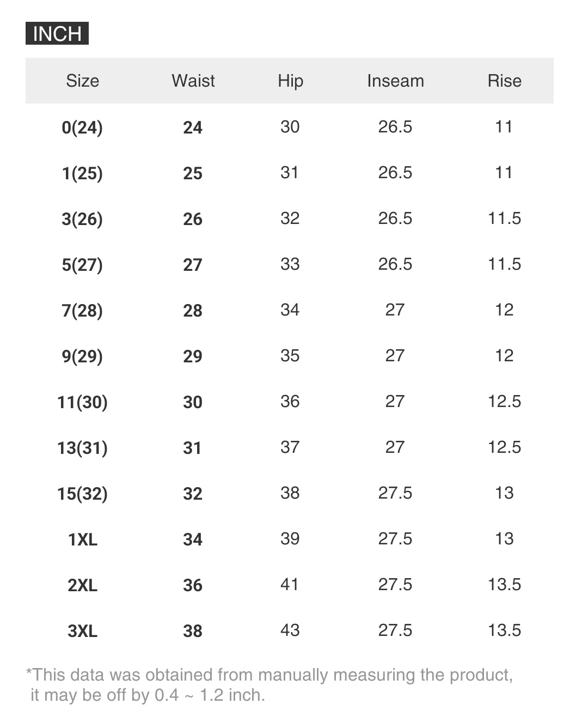This screenshot has height=722, width=588.
Task: Select the 1(25) size row label
Action: click(x=82, y=173)
